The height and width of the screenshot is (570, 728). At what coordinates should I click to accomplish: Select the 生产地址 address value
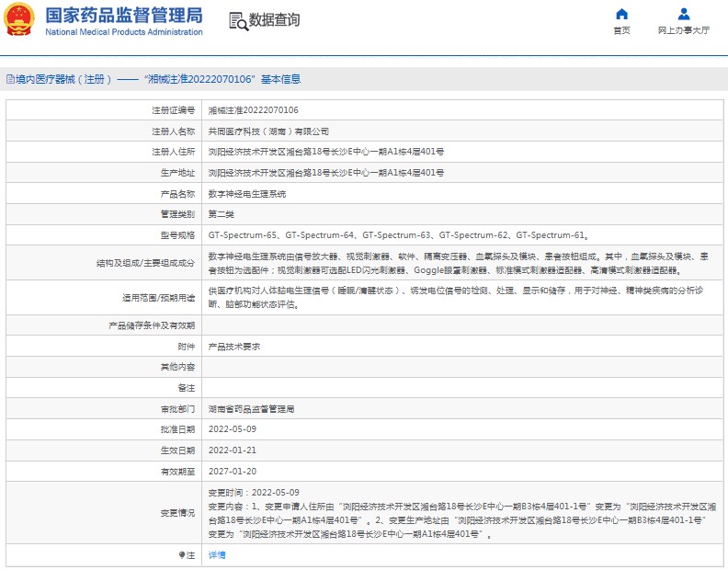(326, 173)
